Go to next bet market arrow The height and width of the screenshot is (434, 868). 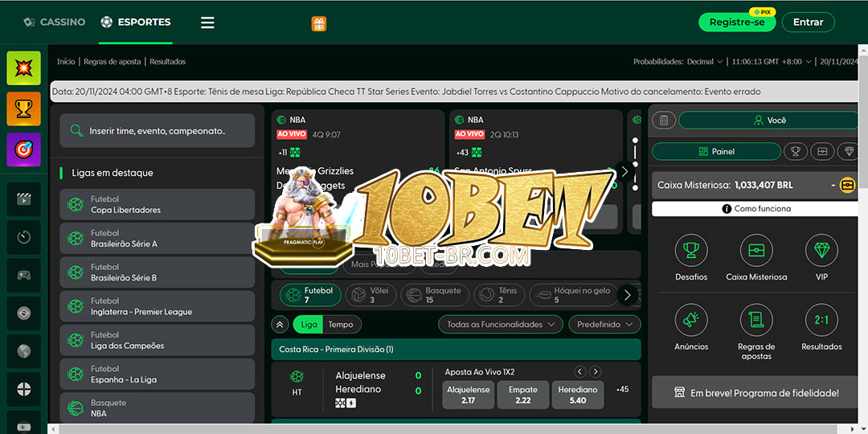(595, 372)
